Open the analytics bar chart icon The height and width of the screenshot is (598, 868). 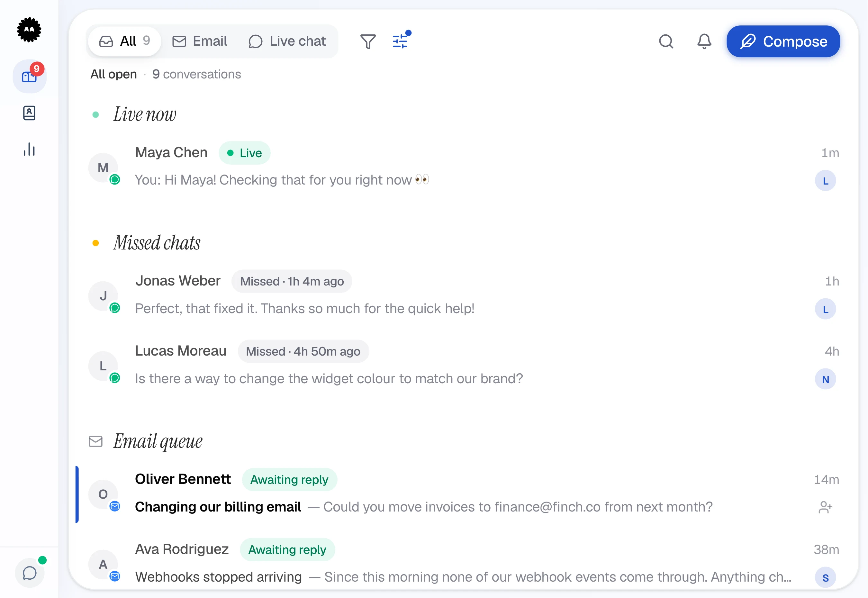pyautogui.click(x=29, y=149)
